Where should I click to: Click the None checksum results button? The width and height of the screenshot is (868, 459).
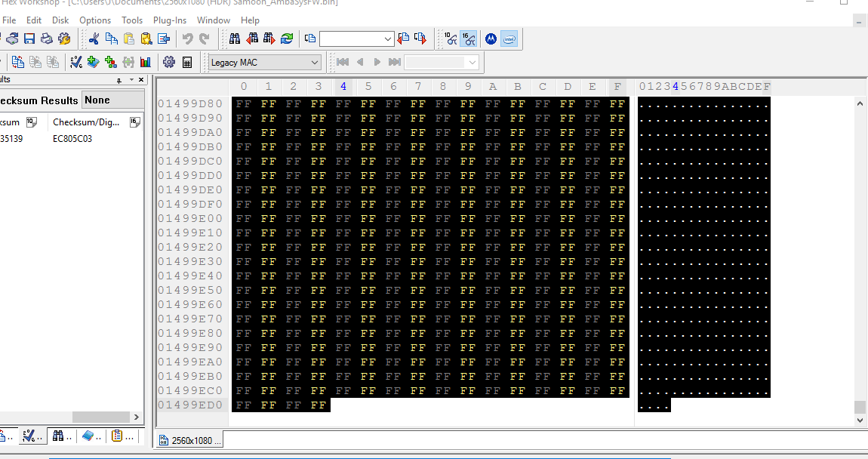[112, 100]
